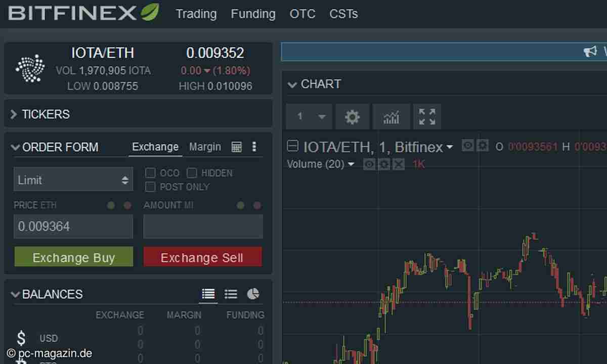Viewport: 607px width, 364px height.
Task: Click the green dot next to AMOUNT
Action: point(240,205)
